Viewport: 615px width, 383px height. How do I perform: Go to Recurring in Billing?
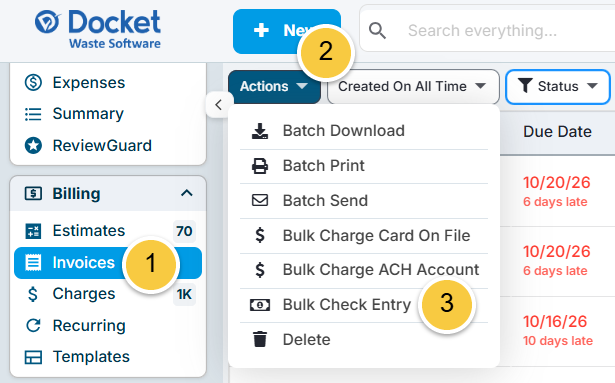coord(89,326)
